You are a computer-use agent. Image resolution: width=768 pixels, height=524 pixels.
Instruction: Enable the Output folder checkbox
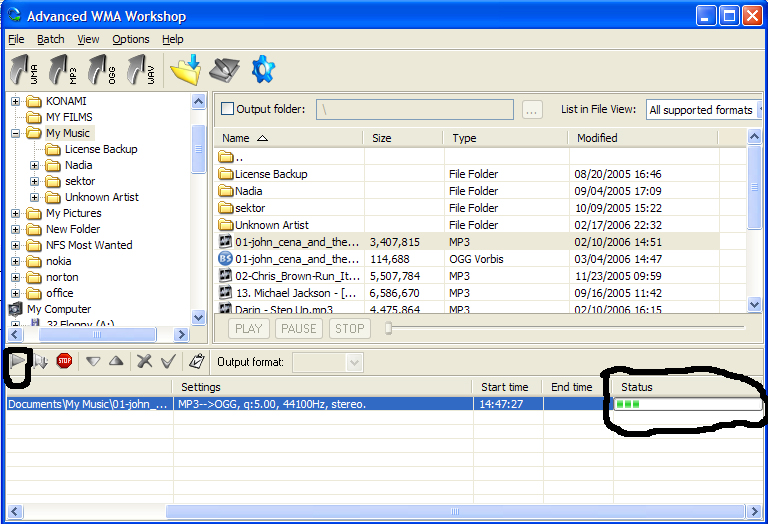pos(227,109)
